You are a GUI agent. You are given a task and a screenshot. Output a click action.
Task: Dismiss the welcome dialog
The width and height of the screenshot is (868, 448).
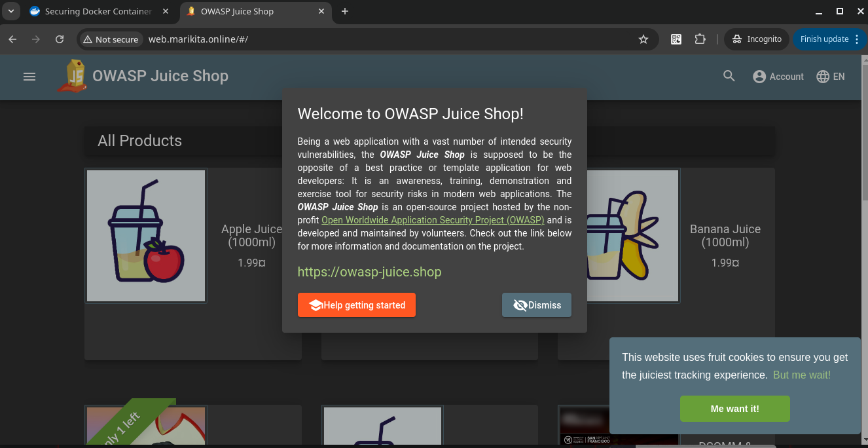pyautogui.click(x=537, y=305)
